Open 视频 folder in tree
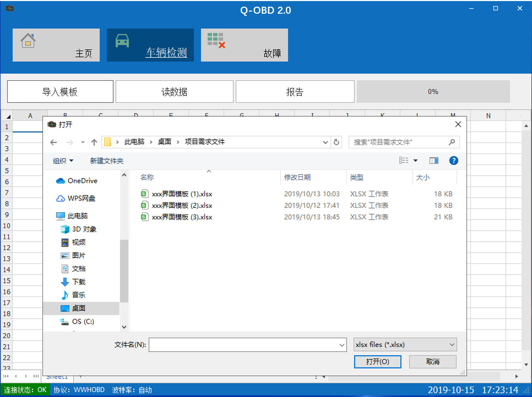This screenshot has width=532, height=397. coord(73,242)
